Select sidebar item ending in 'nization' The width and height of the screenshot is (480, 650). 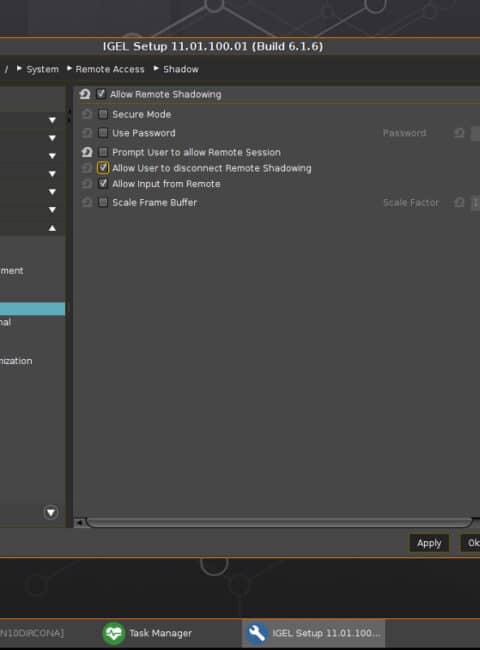pos(16,361)
